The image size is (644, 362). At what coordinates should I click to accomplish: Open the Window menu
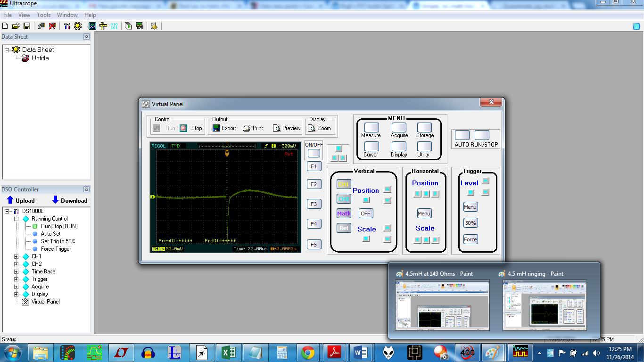point(67,15)
